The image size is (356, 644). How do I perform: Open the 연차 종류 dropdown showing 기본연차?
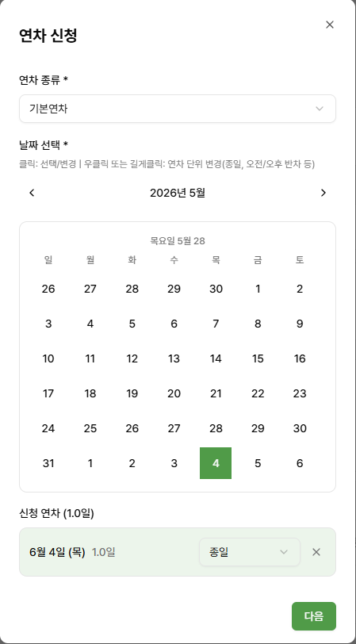pyautogui.click(x=178, y=109)
